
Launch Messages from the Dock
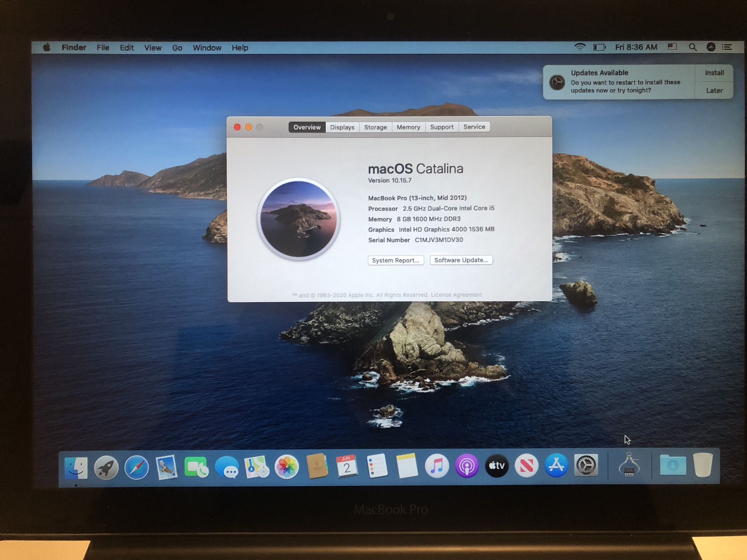(x=226, y=467)
